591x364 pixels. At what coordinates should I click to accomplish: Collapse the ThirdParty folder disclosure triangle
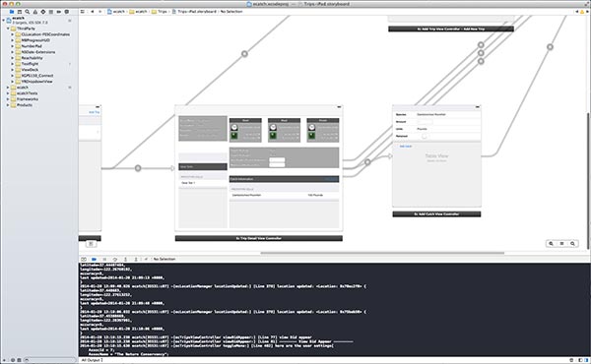pyautogui.click(x=8, y=29)
